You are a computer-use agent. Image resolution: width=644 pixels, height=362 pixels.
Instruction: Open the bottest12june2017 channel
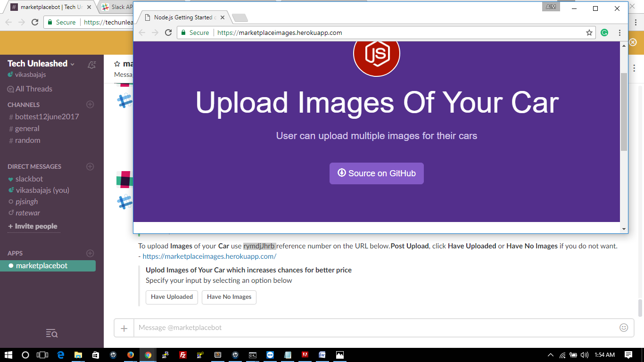coord(47,116)
